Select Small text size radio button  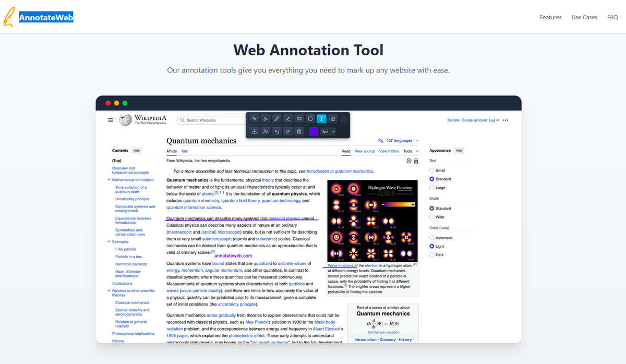431,171
